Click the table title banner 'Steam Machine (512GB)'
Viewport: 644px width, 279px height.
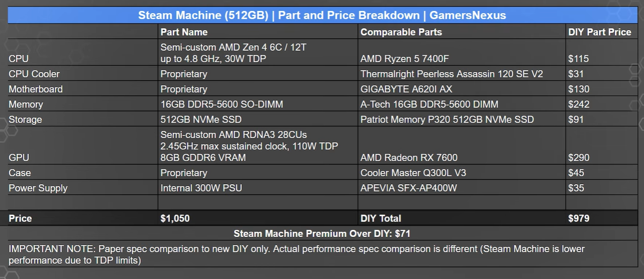pos(322,15)
